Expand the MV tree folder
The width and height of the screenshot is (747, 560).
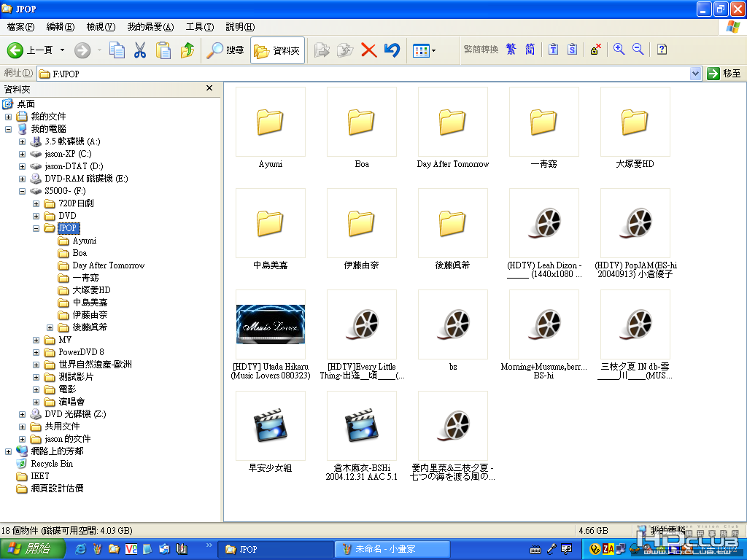pyautogui.click(x=36, y=340)
